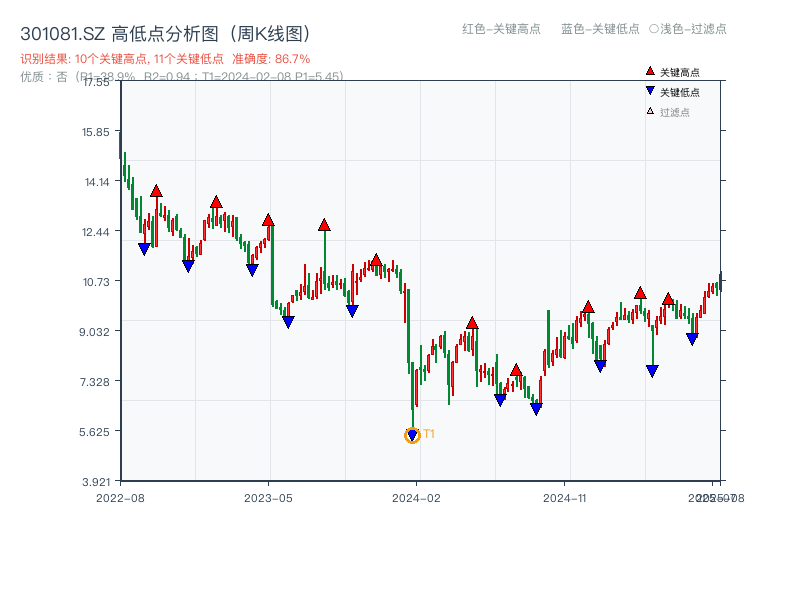
Task: Click the rightmost blue key-low triangle marker
Action: coord(692,339)
